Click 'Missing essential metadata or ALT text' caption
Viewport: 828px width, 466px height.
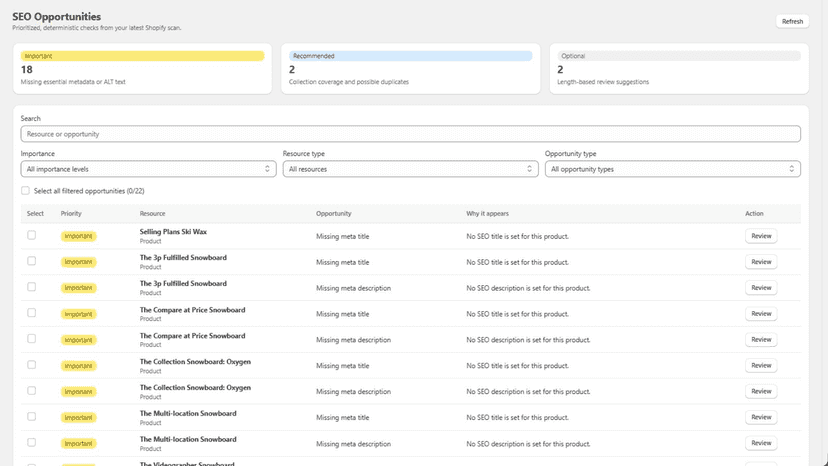point(73,82)
